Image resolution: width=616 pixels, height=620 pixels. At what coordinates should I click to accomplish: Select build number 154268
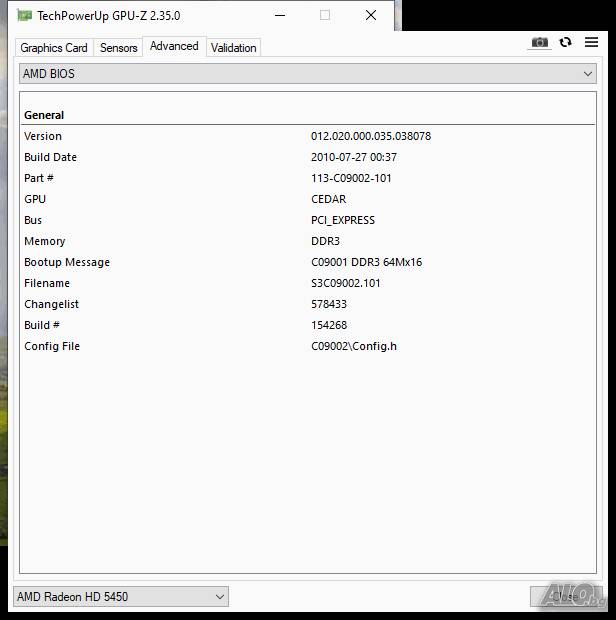tap(329, 325)
